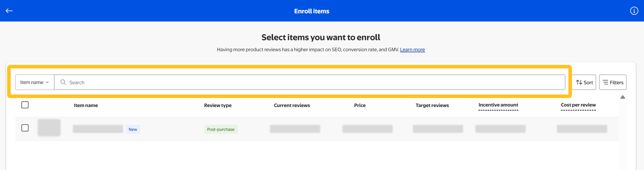Open the info icon in header
Image resolution: width=644 pixels, height=170 pixels.
pyautogui.click(x=634, y=11)
